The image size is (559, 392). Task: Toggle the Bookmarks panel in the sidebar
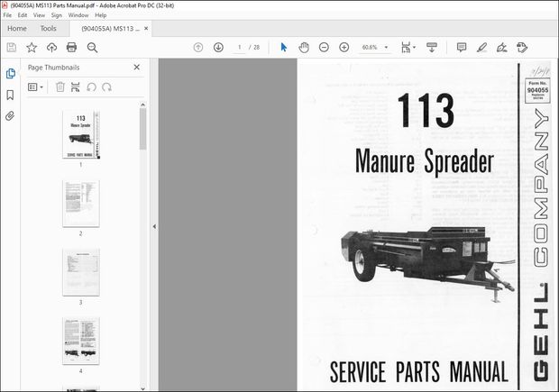(10, 95)
